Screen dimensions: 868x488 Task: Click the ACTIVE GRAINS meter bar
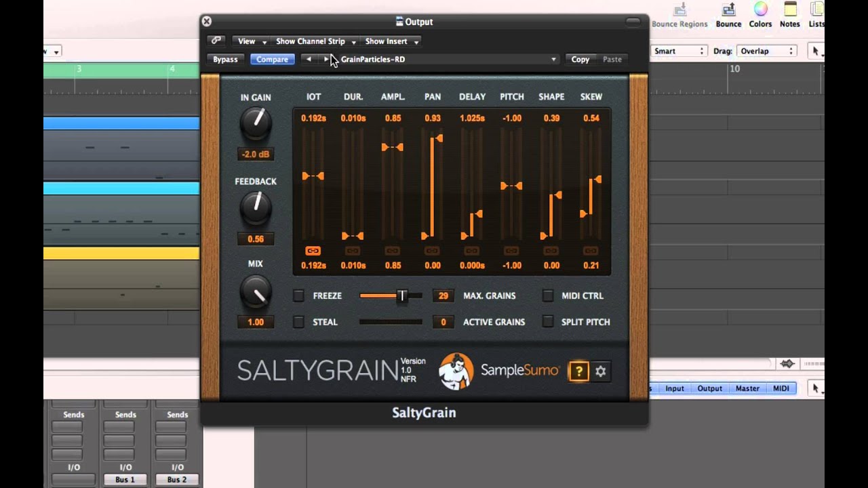(391, 322)
